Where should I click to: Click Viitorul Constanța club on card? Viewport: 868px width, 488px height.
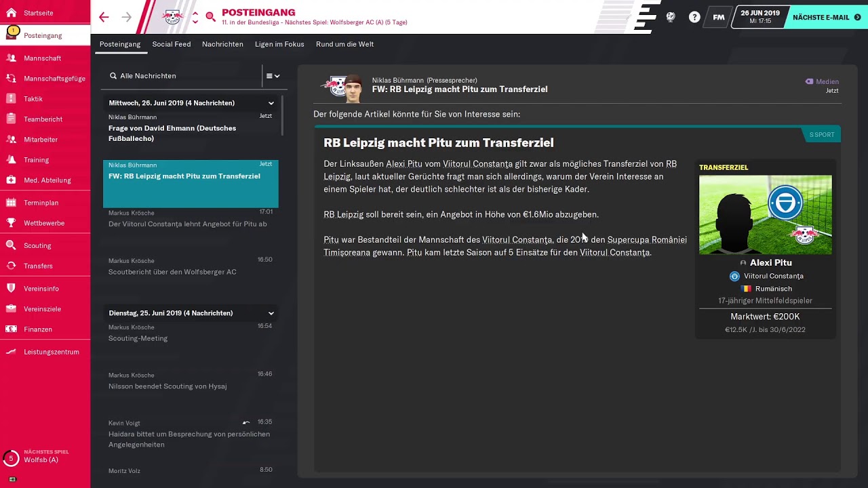(x=773, y=276)
